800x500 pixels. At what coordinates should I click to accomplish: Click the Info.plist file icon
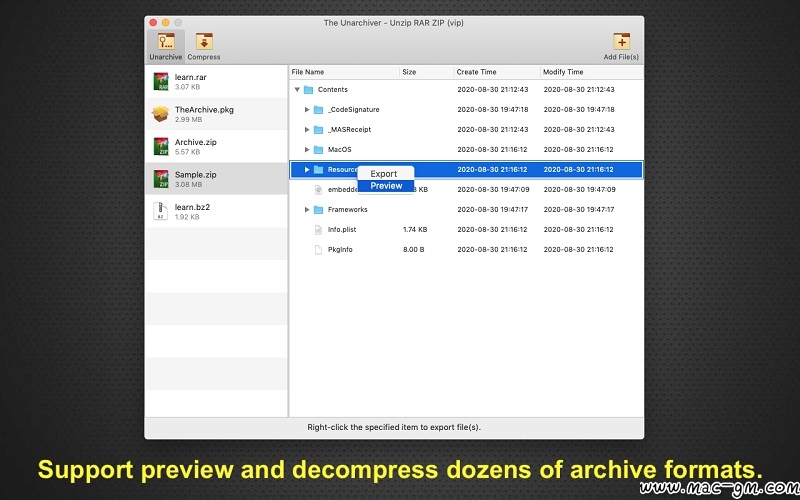[x=318, y=230]
